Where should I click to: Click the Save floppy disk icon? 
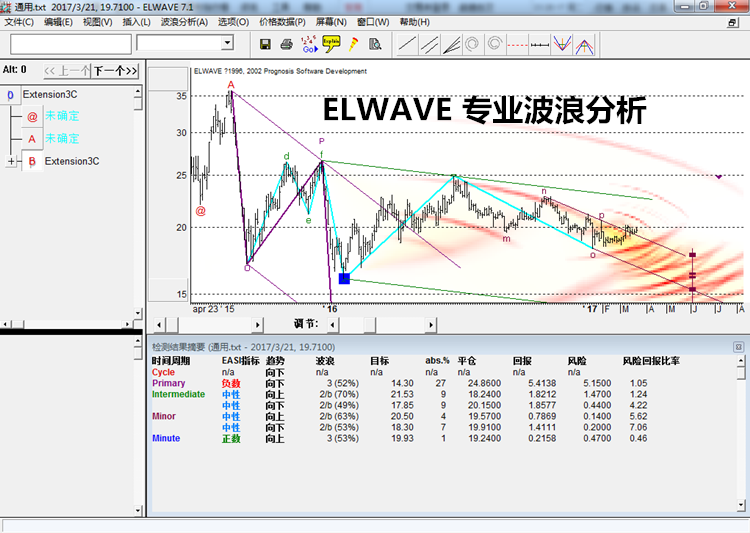pyautogui.click(x=265, y=44)
